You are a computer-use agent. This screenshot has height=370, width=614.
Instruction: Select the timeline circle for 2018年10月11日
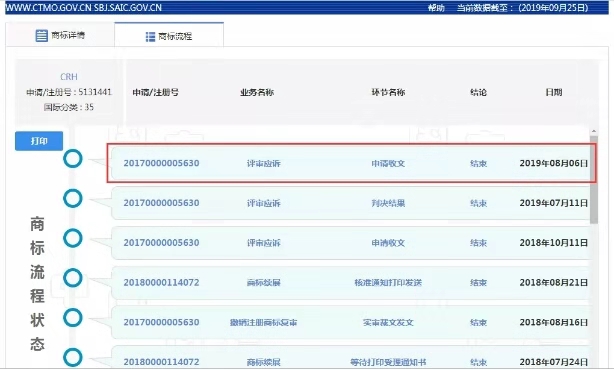coord(73,238)
